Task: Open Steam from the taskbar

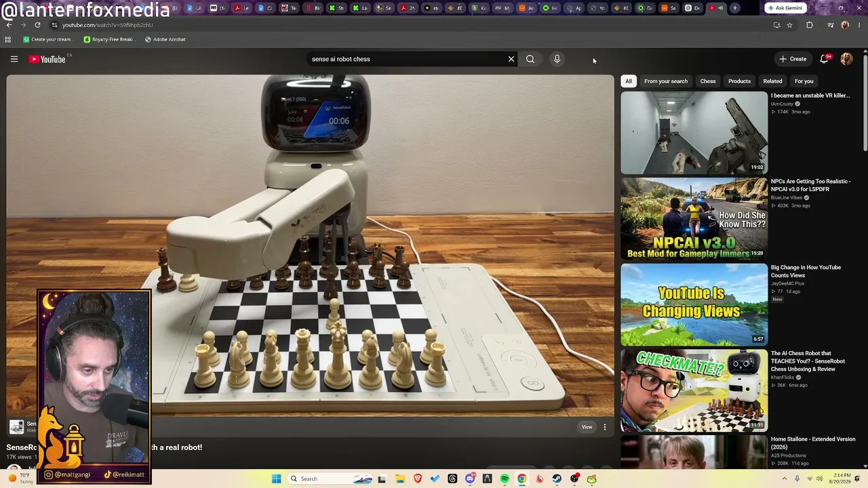Action: point(557,479)
